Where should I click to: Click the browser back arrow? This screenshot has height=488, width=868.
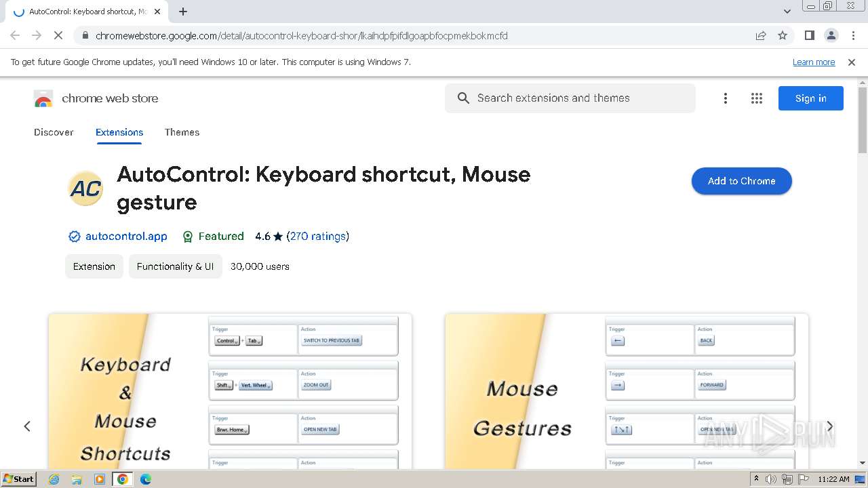point(15,35)
